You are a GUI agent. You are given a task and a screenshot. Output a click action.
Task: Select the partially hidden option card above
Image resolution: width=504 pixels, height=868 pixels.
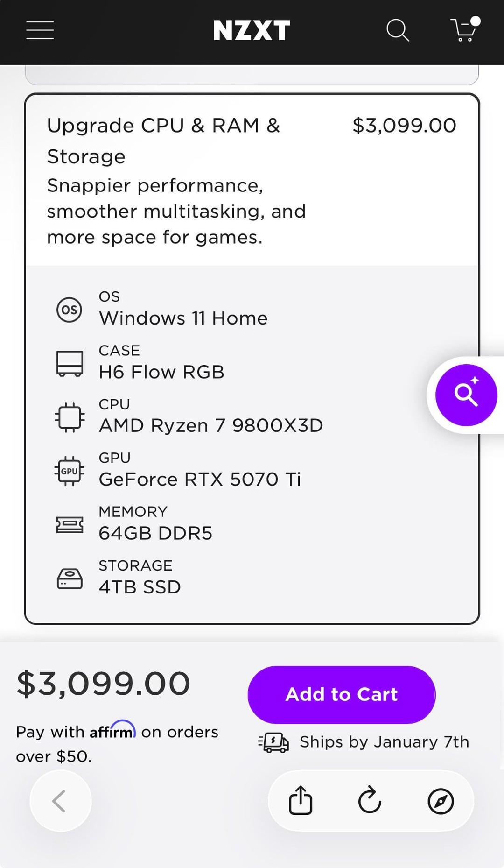[x=252, y=75]
